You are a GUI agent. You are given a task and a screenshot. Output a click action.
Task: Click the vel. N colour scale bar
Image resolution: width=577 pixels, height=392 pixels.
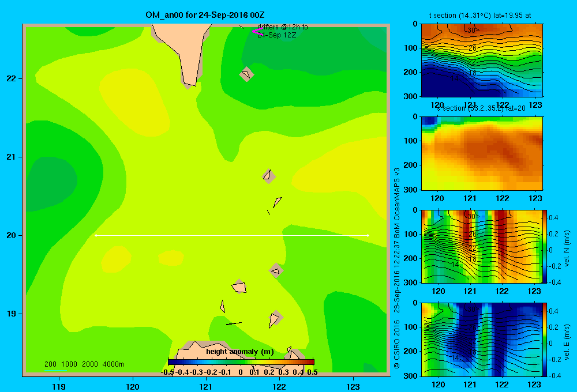(545, 246)
